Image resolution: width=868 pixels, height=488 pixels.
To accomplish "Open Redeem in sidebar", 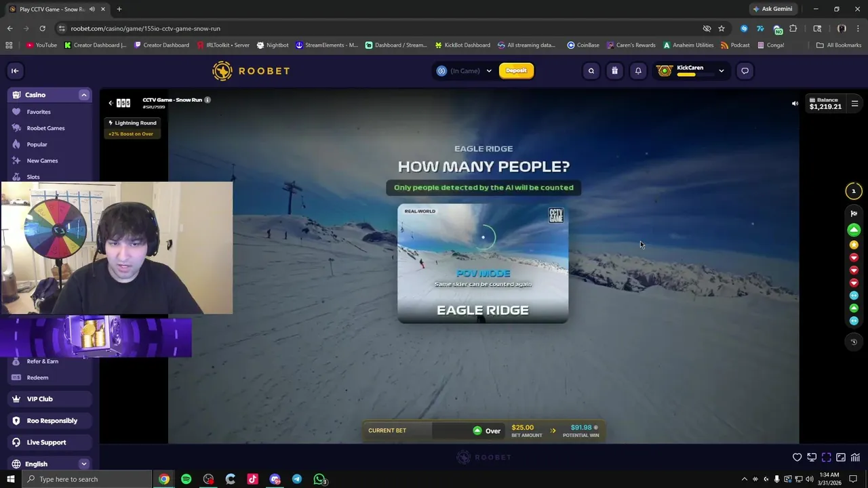I will coord(50,378).
